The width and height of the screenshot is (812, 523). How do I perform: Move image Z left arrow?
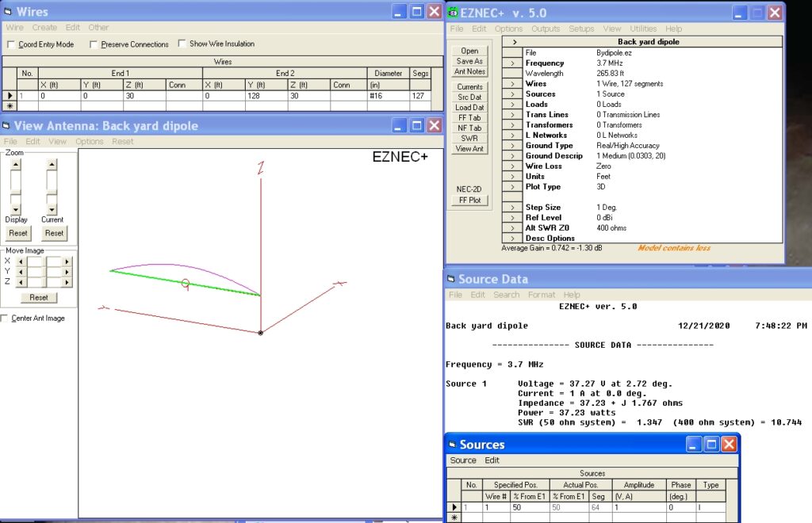(21, 282)
